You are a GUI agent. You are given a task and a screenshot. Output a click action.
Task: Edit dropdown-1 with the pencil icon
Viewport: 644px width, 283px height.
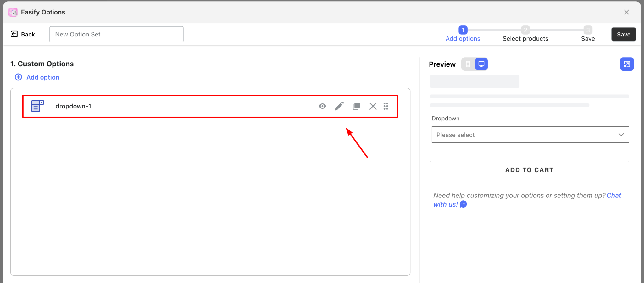339,106
